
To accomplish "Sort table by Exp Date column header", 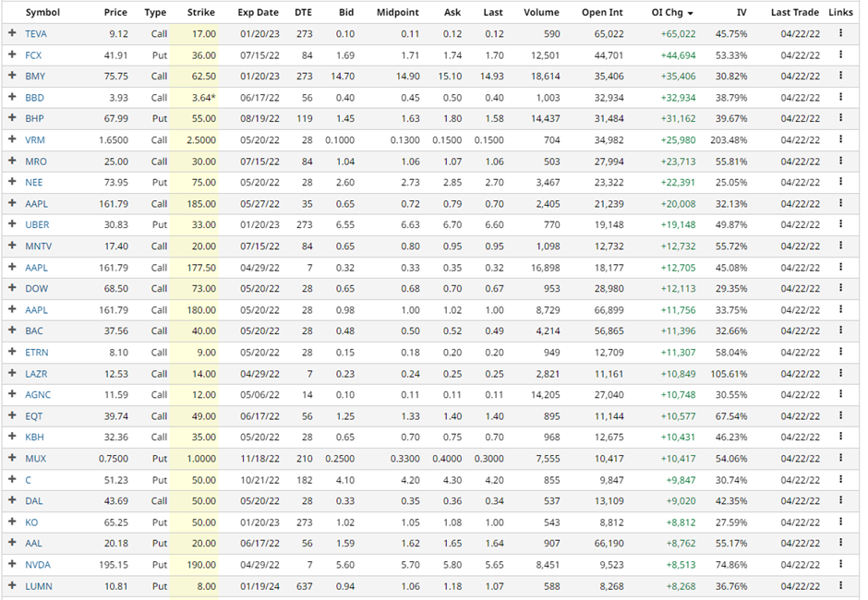I will [x=258, y=12].
